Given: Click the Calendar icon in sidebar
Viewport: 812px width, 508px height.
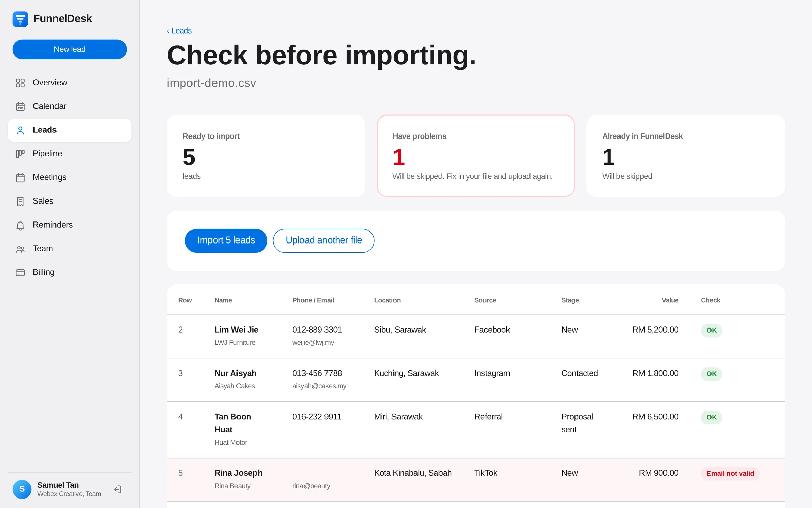Looking at the screenshot, I should (x=20, y=106).
